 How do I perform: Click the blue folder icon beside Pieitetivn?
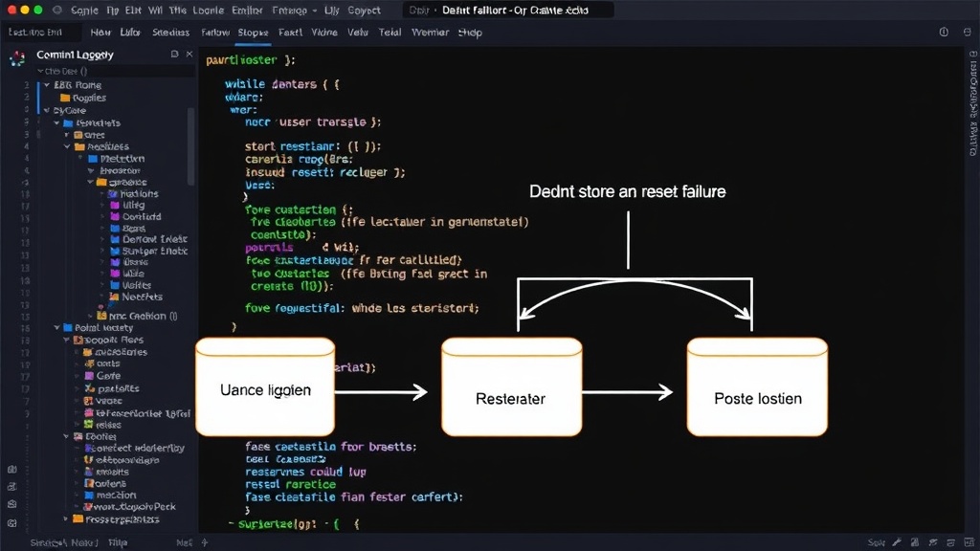[93, 159]
